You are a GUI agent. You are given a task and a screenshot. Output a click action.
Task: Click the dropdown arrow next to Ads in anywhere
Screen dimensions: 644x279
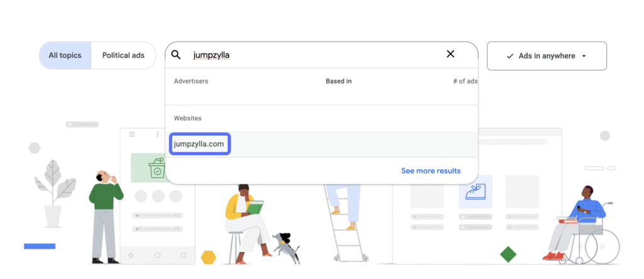[x=584, y=56]
